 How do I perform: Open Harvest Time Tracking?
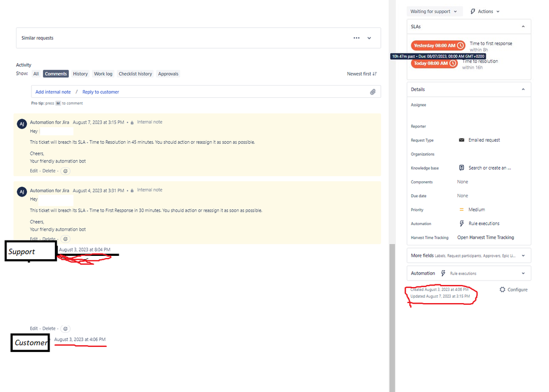point(485,237)
